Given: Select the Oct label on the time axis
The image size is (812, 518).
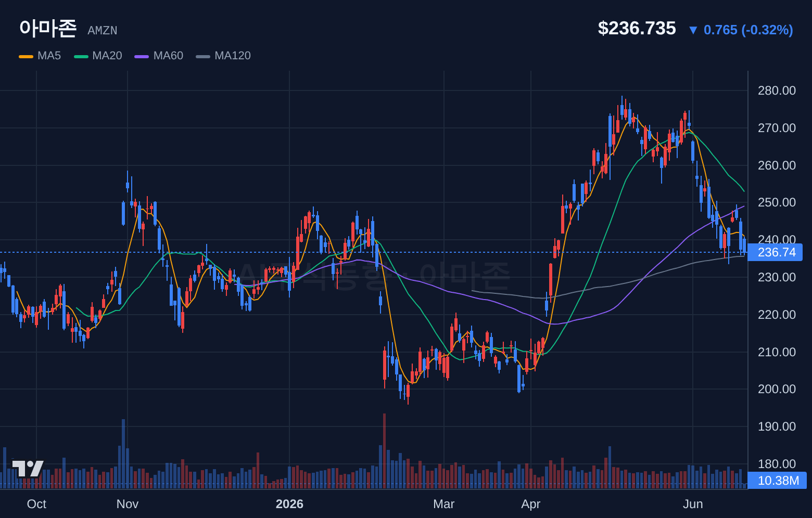Looking at the screenshot, I should pyautogui.click(x=36, y=504).
